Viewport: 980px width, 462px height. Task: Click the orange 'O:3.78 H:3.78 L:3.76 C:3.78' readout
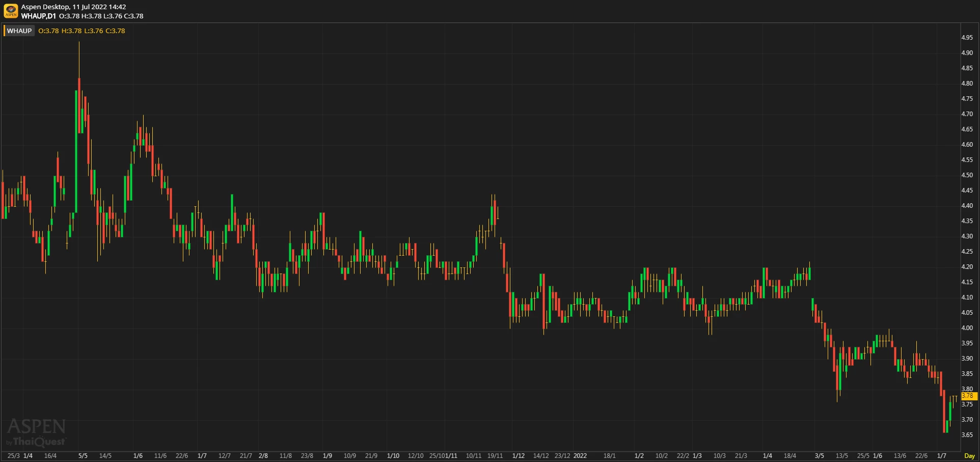(x=81, y=31)
